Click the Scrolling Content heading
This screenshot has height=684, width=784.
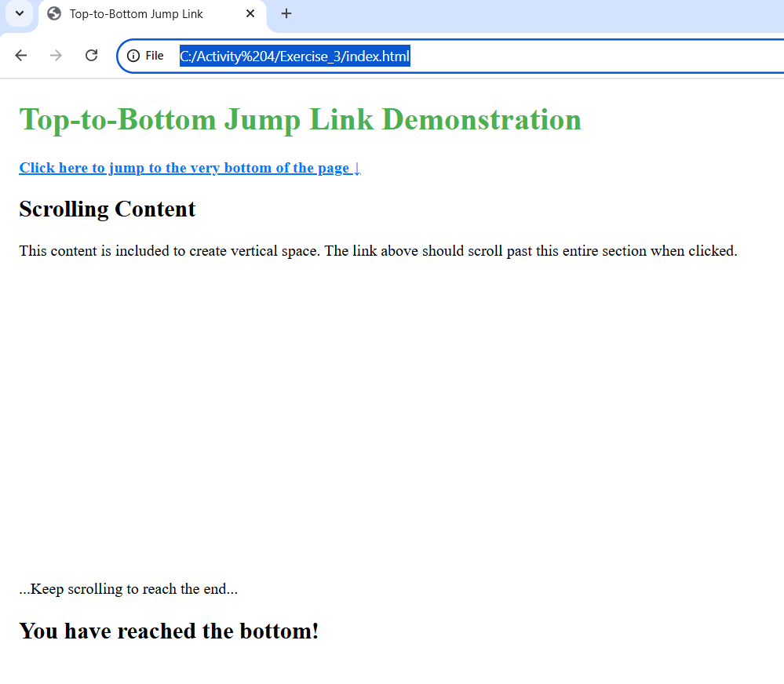[108, 209]
